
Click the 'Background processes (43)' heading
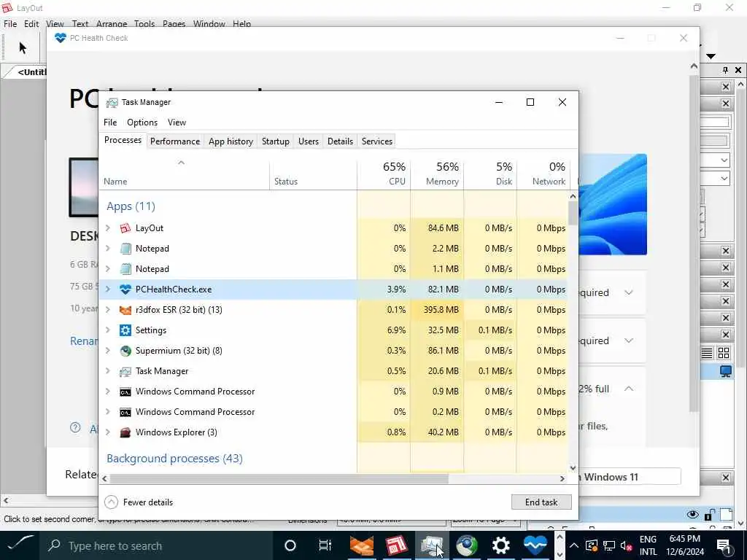[175, 459]
